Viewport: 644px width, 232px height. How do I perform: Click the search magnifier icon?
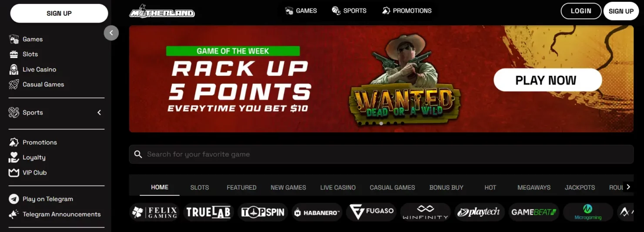138,154
